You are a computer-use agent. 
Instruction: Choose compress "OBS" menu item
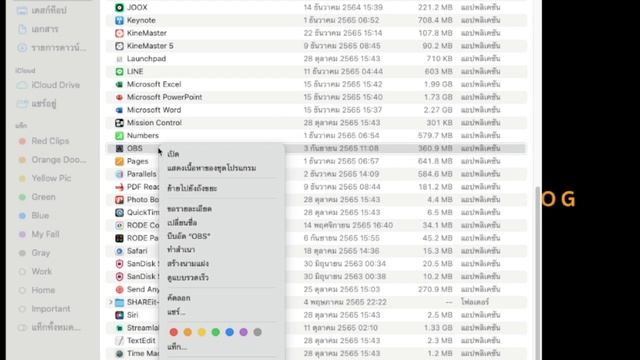pyautogui.click(x=189, y=236)
